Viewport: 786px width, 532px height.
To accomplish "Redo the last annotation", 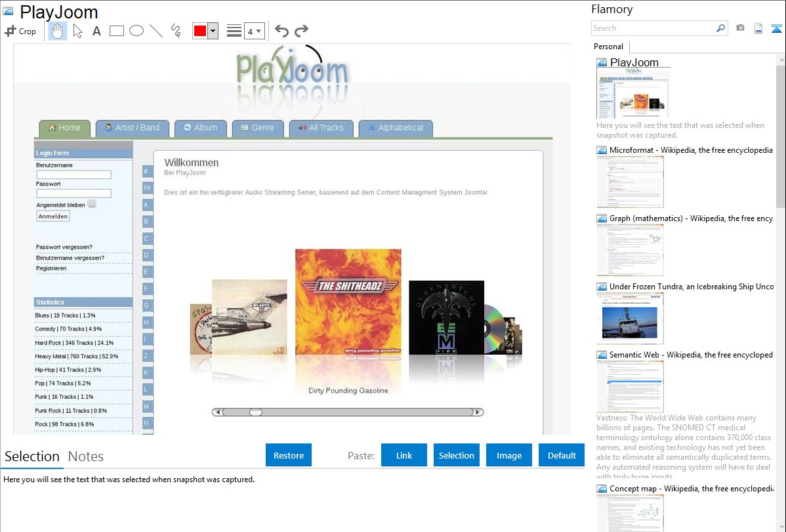I will 301,31.
